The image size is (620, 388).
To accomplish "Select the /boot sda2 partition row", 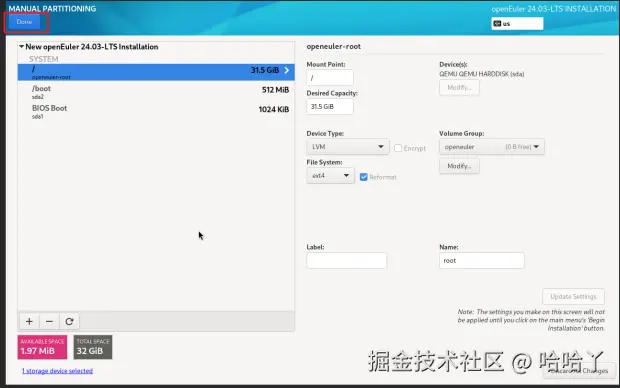I will tap(156, 92).
